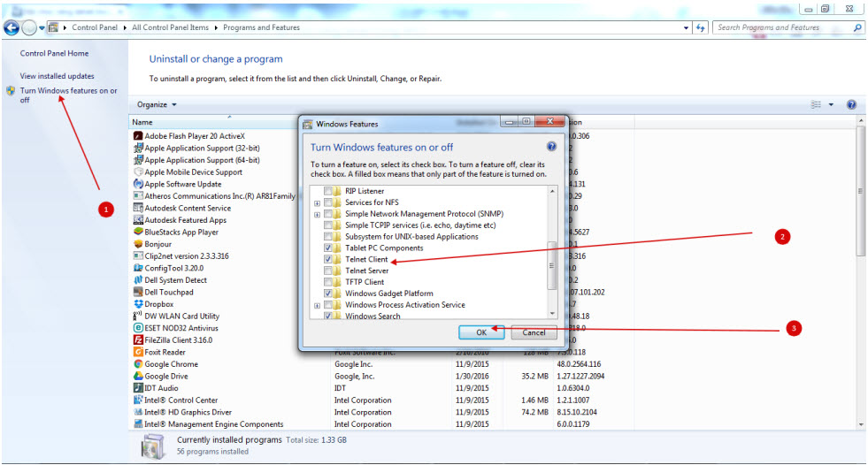Image resolution: width=868 pixels, height=465 pixels.
Task: Click the refresh button beside address bar
Action: [x=700, y=28]
